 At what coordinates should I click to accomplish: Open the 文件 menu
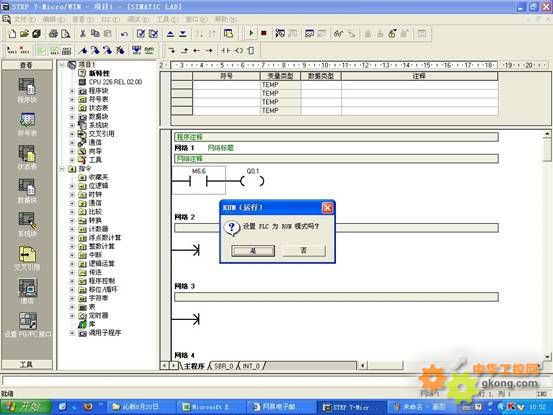pyautogui.click(x=25, y=19)
